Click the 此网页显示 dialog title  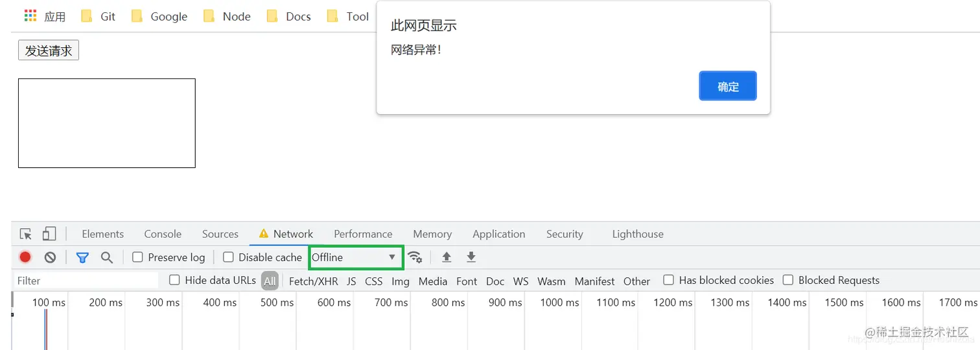pos(424,25)
